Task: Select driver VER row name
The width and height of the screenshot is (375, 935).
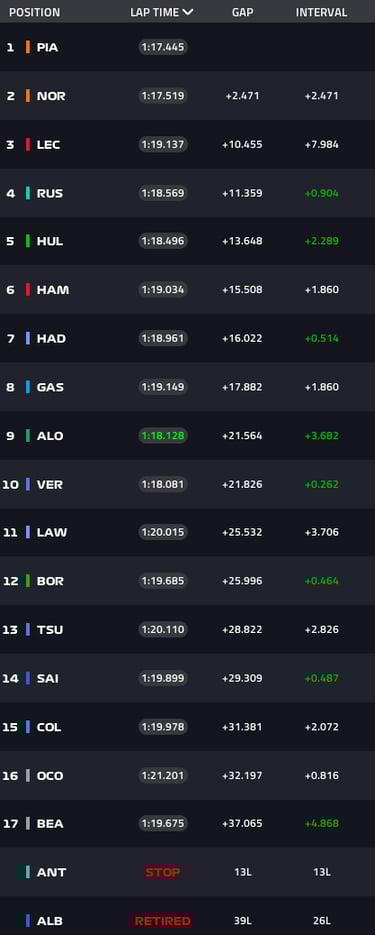Action: coord(49,485)
